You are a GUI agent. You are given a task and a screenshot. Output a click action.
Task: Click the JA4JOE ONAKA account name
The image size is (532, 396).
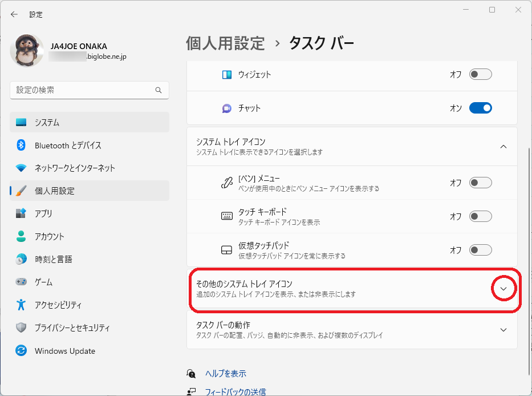tap(79, 46)
